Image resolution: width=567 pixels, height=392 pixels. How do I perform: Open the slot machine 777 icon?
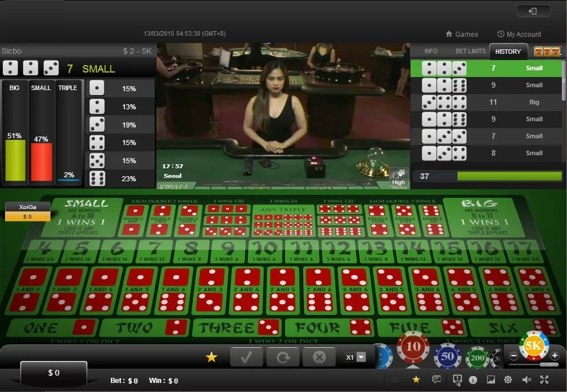[x=547, y=52]
